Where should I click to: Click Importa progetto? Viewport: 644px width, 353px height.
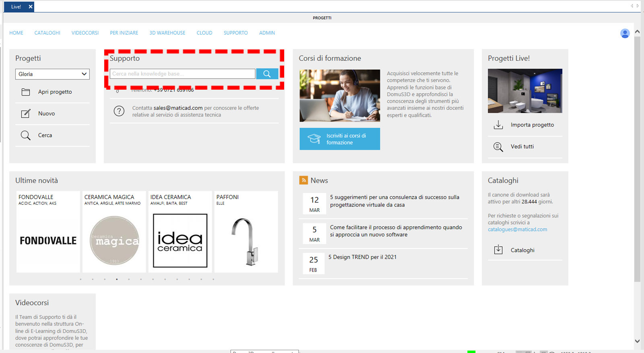coord(532,125)
